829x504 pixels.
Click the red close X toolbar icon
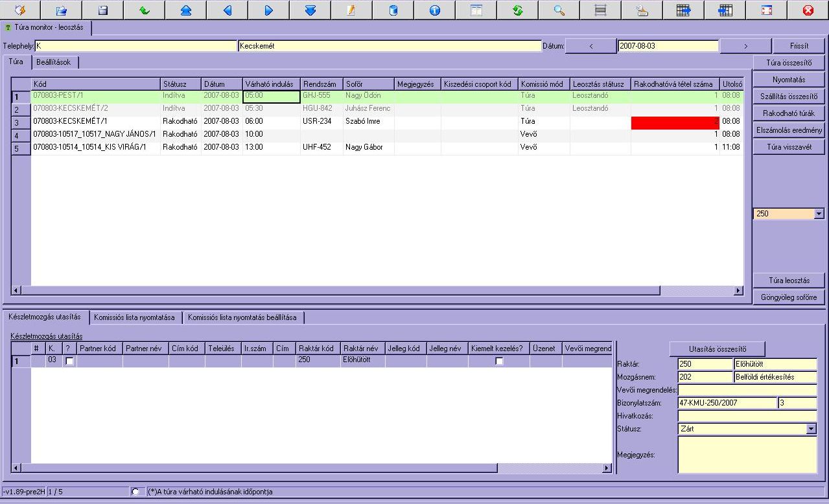click(808, 10)
